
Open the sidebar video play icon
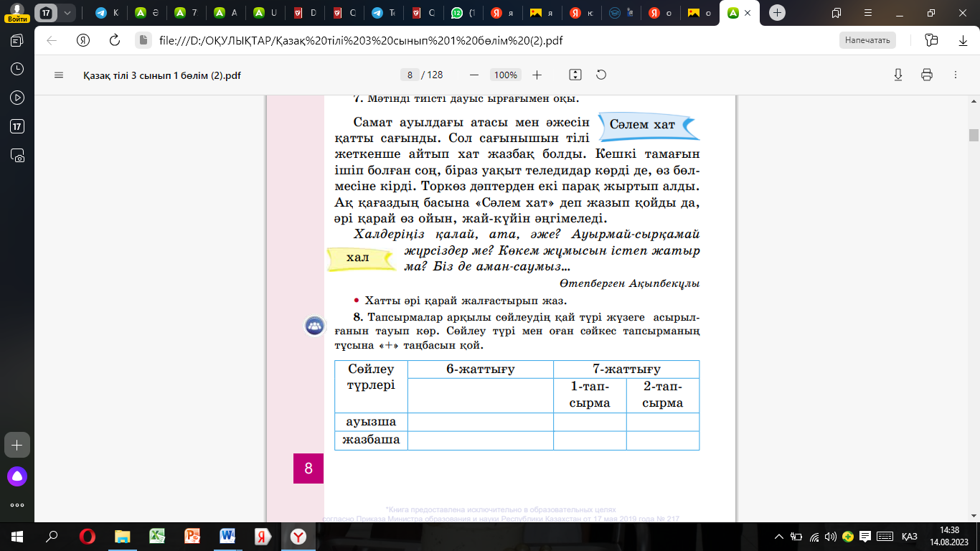pos(17,98)
